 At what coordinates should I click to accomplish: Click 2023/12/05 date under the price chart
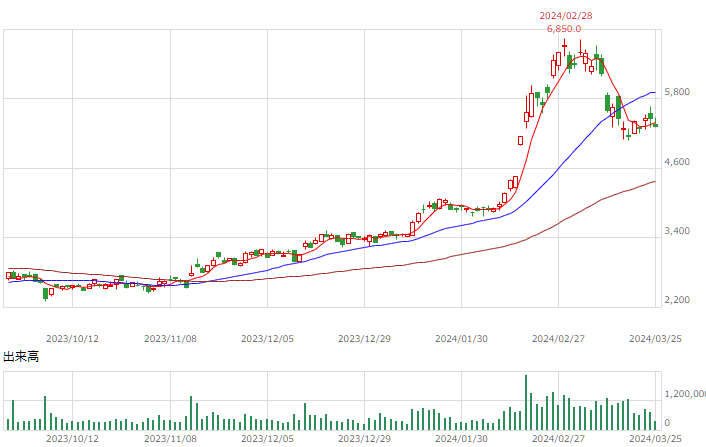(267, 339)
